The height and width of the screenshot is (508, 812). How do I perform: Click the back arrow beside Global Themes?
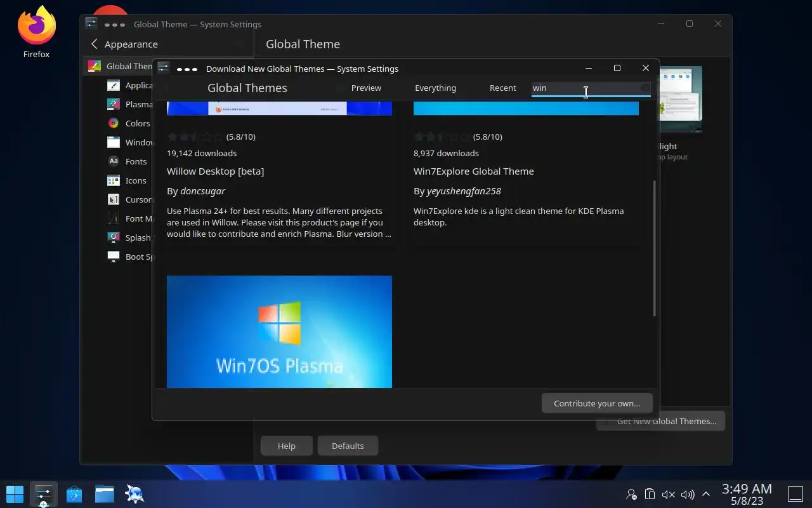[167, 88]
